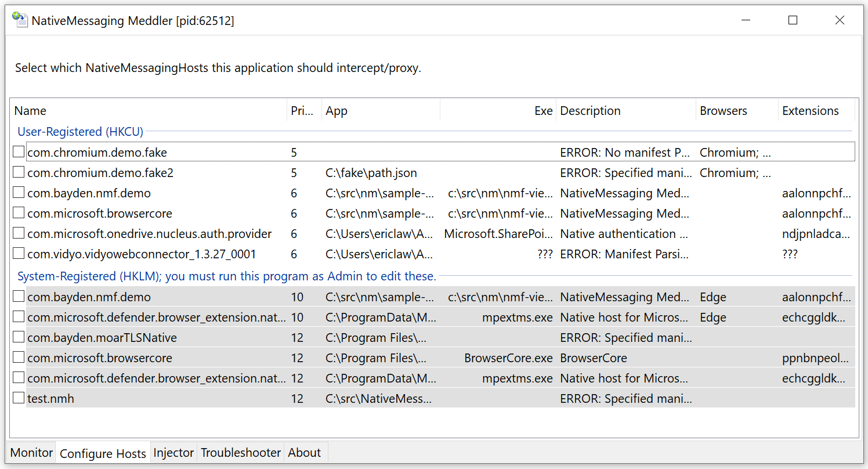Check the priority 12 defender browser_extension checkbox
Viewport: 868px width, 469px height.
click(19, 378)
